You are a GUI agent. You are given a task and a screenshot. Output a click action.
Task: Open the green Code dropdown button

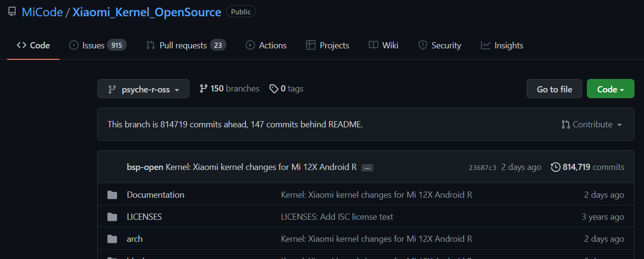[610, 89]
